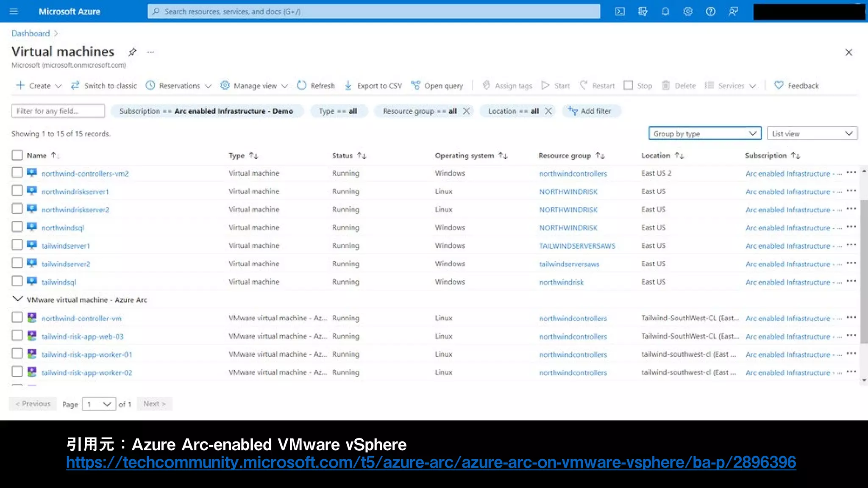Image resolution: width=868 pixels, height=488 pixels.
Task: Check the box for northwindsql
Action: [x=17, y=227]
